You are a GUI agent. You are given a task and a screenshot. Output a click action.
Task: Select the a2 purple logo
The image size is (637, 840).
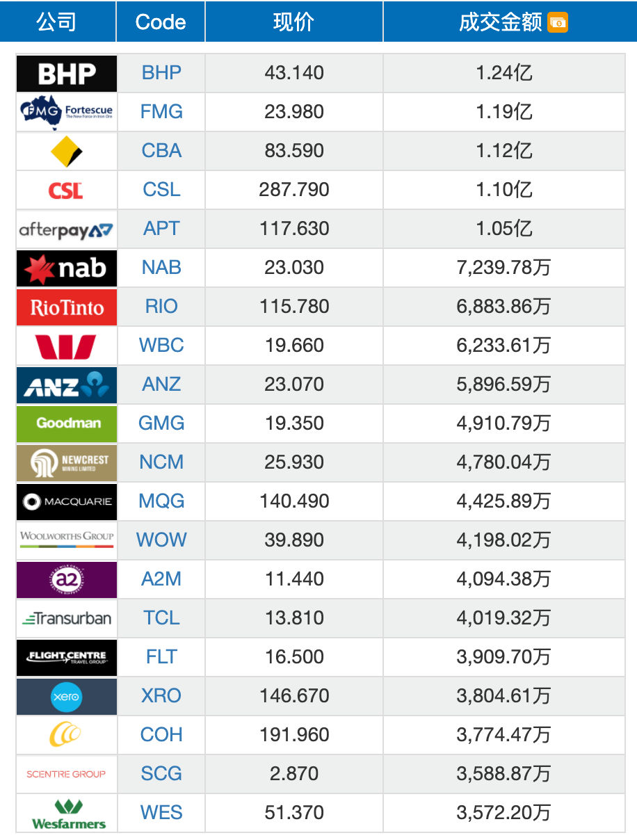tap(67, 579)
